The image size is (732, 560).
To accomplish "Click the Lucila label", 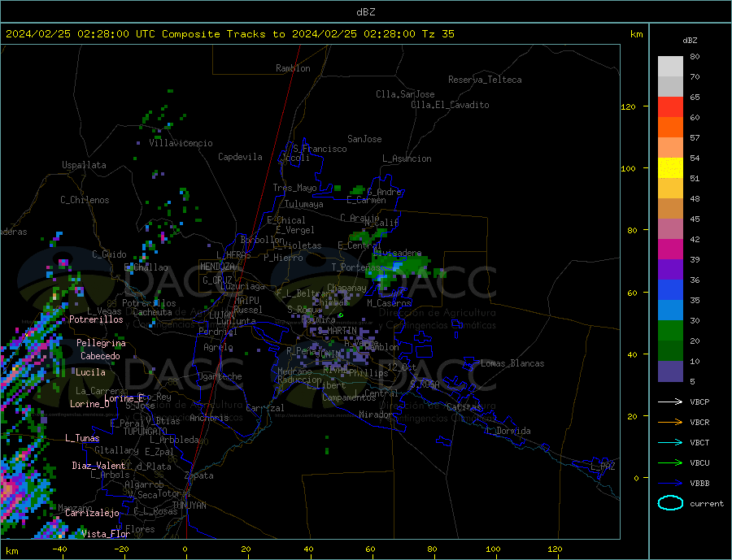I will point(90,372).
